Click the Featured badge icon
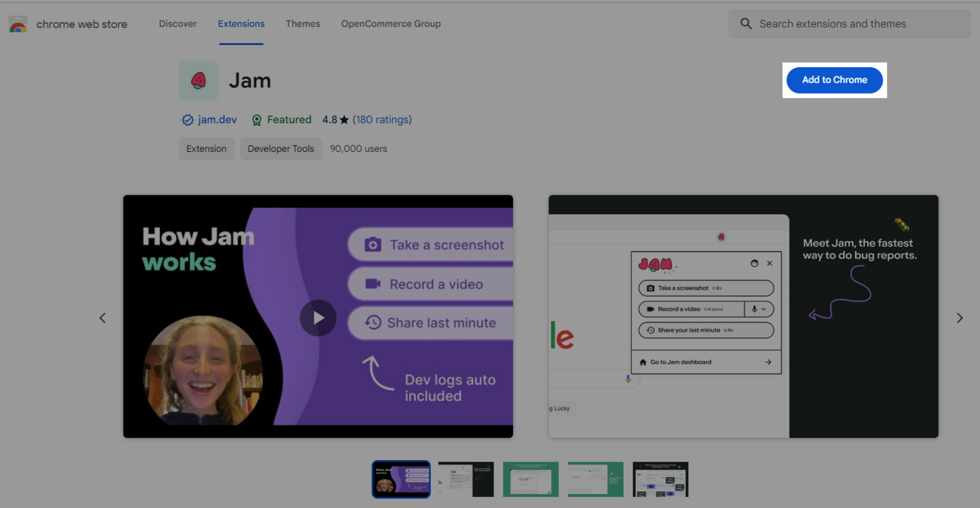 pyautogui.click(x=257, y=120)
